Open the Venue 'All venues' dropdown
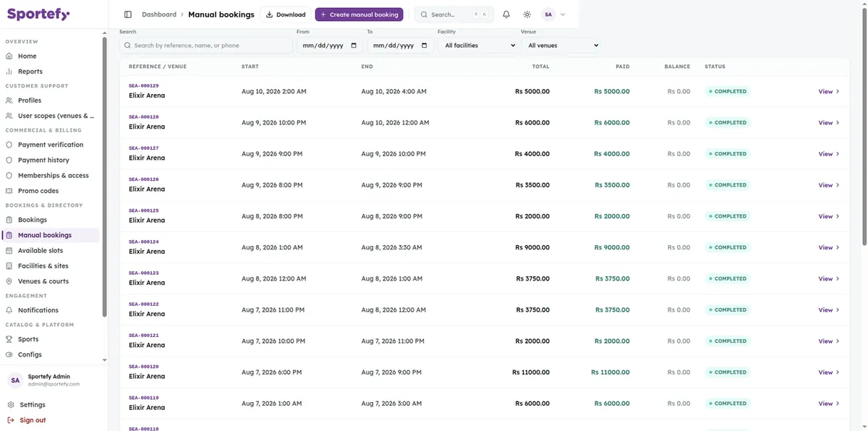The width and height of the screenshot is (868, 431). tap(561, 45)
